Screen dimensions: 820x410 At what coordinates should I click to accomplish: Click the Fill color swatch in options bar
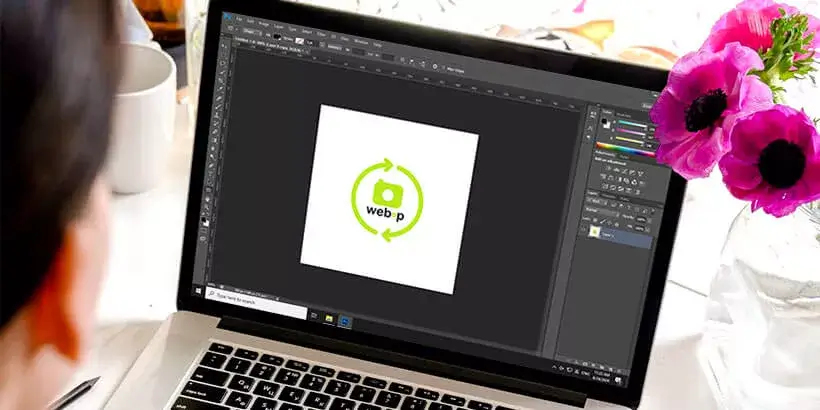coord(277,36)
